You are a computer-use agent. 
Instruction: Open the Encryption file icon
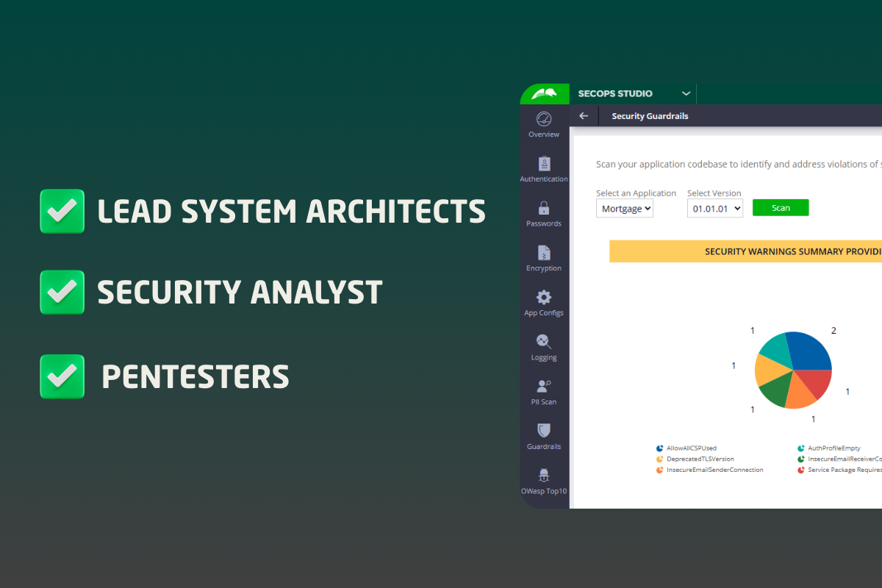coord(544,253)
